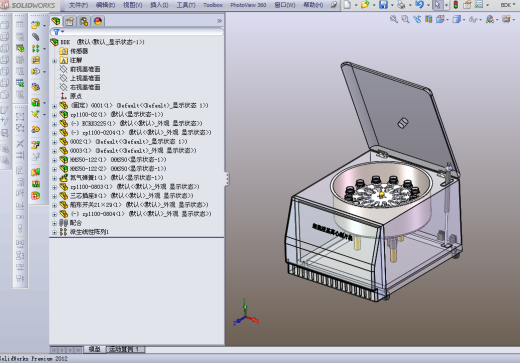Open the FeatureManager design tree tab
The height and width of the screenshot is (363, 520).
tap(56, 21)
